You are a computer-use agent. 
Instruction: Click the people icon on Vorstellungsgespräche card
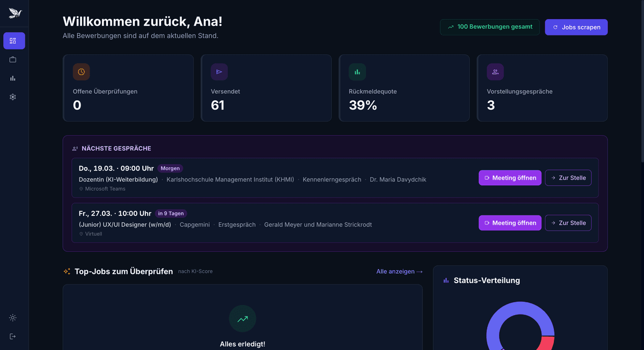(x=495, y=72)
